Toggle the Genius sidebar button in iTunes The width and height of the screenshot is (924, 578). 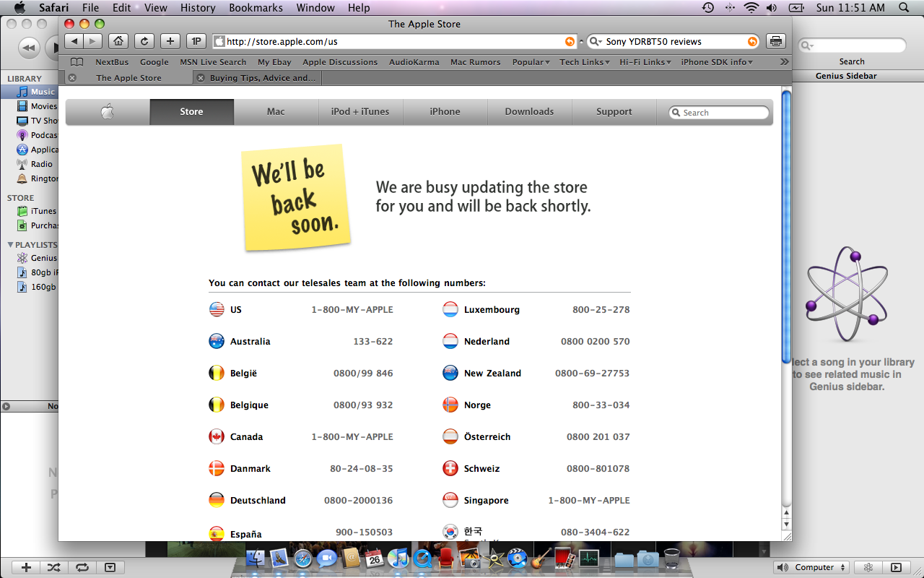coord(896,568)
